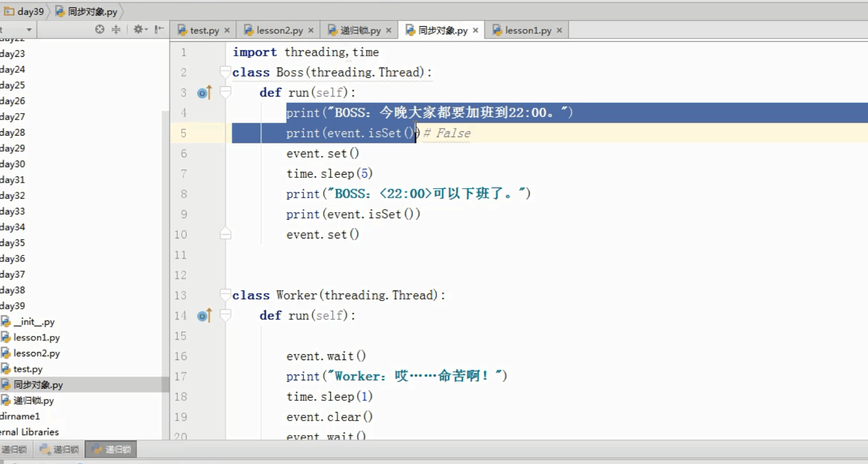Click the project panel vertical scrollbar

[x=165, y=275]
